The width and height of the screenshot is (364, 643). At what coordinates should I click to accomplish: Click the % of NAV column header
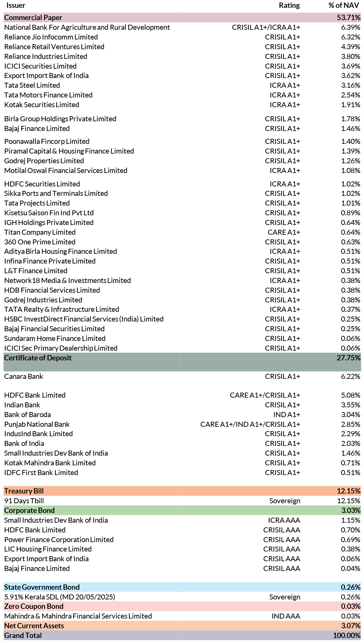point(344,6)
